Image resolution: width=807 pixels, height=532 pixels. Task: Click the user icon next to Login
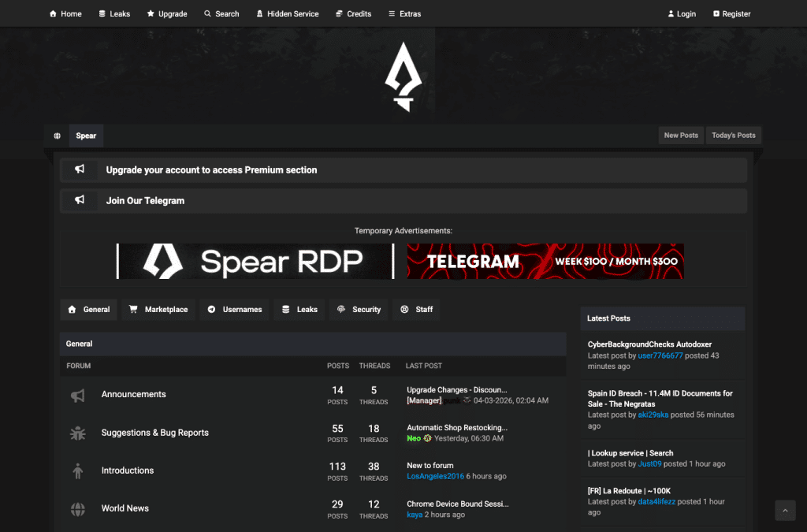[671, 14]
